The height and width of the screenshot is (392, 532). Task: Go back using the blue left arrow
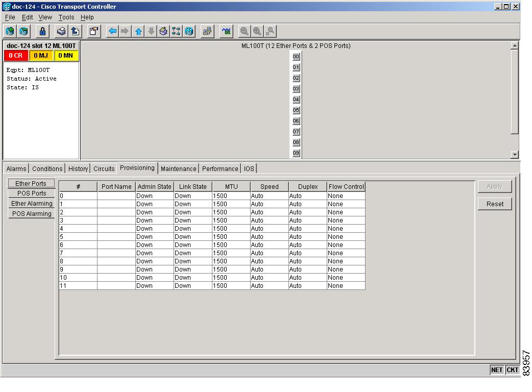[x=113, y=32]
